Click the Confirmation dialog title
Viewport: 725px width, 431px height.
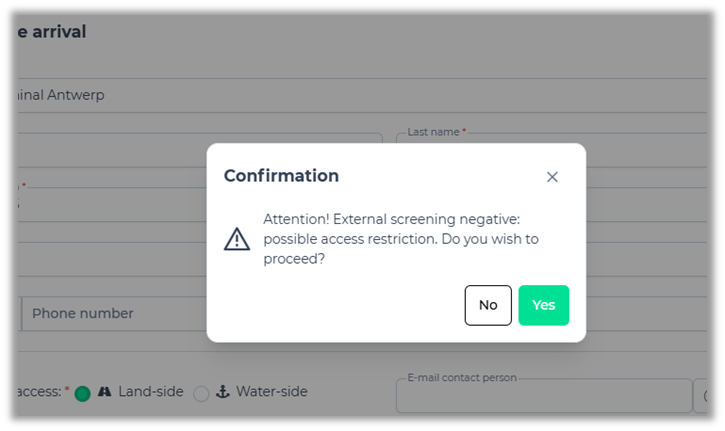click(x=281, y=176)
